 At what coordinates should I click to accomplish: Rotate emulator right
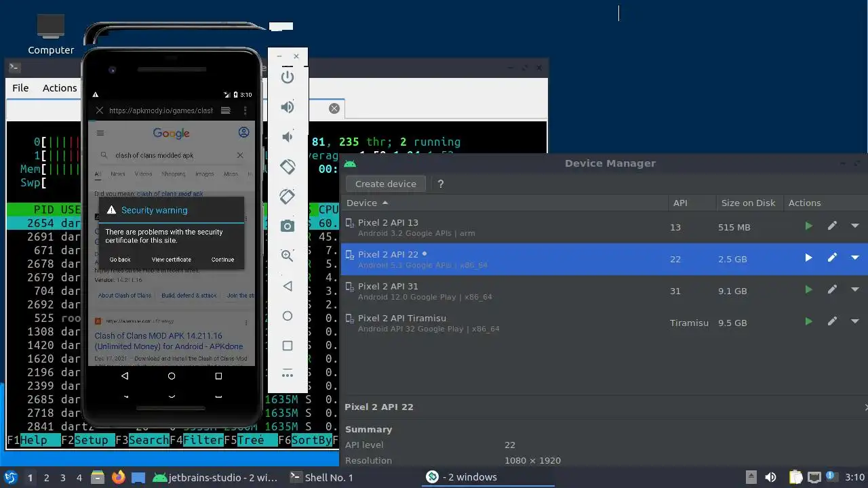click(x=288, y=196)
